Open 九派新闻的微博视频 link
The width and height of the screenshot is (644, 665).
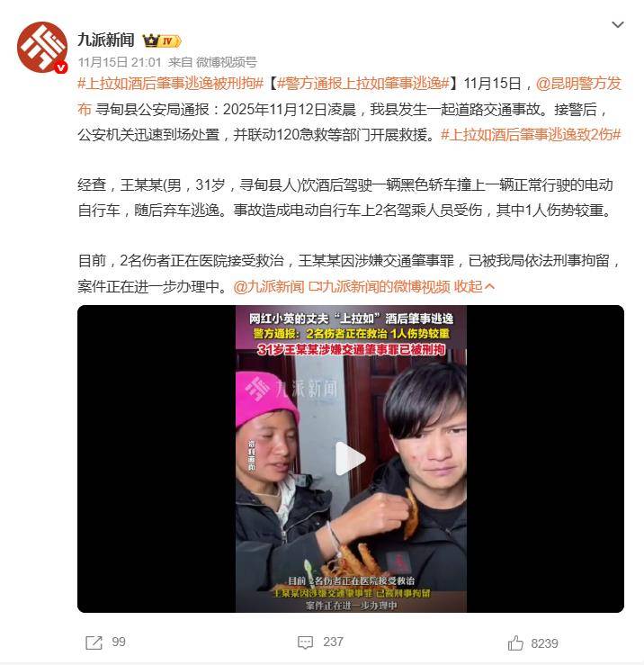tap(380, 287)
